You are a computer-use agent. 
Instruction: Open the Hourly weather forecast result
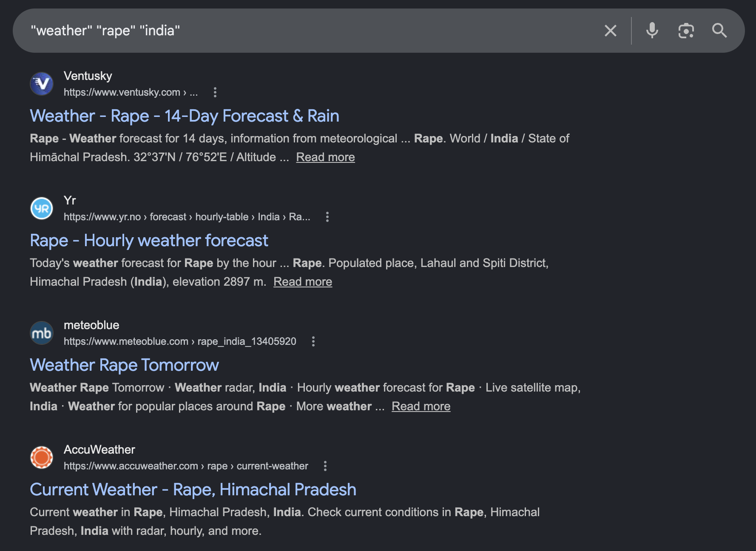[x=149, y=241]
